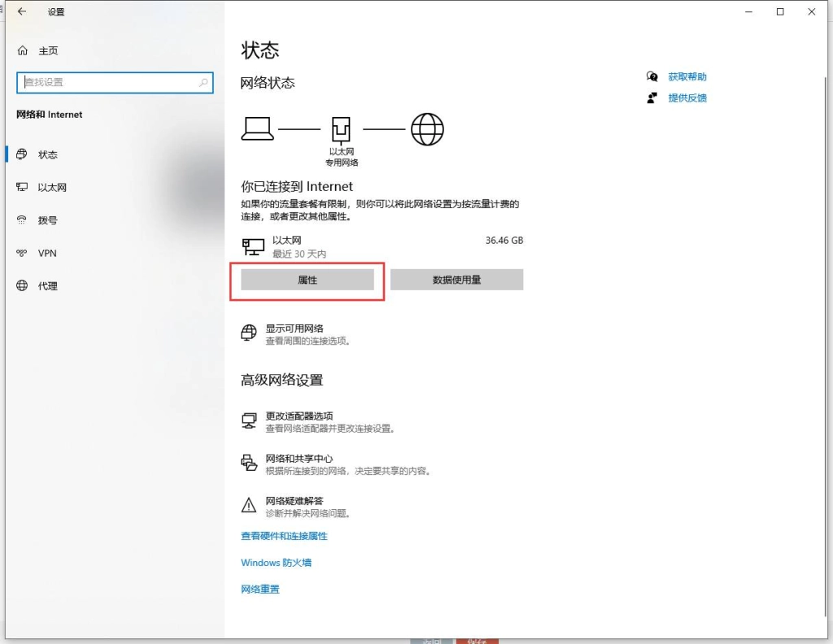Open 查看硬件和连接属性 link

click(284, 536)
